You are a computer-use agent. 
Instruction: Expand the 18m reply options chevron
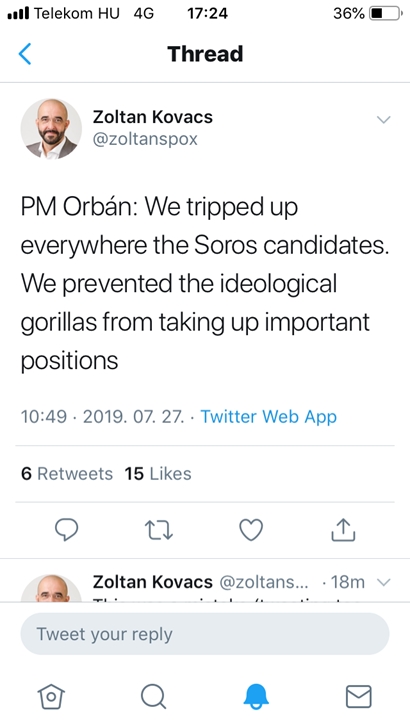point(384,582)
